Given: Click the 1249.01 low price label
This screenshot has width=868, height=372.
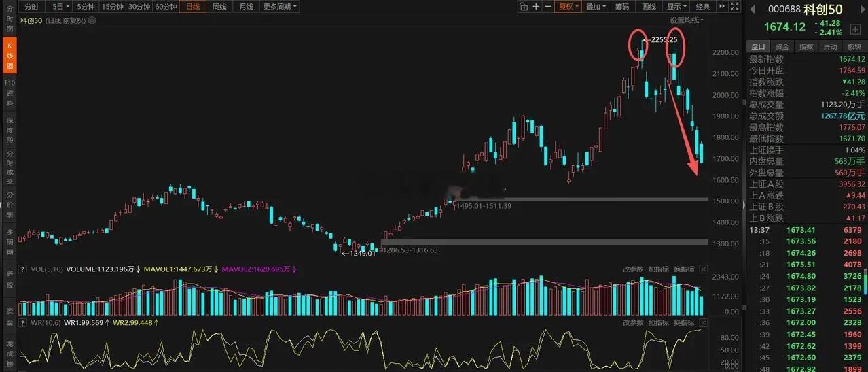Looking at the screenshot, I should point(362,254).
